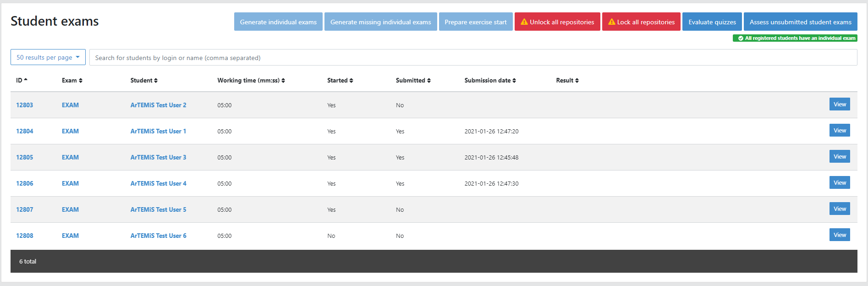Screen dimensions: 868x286
Task: Click the student search input field
Action: click(473, 57)
